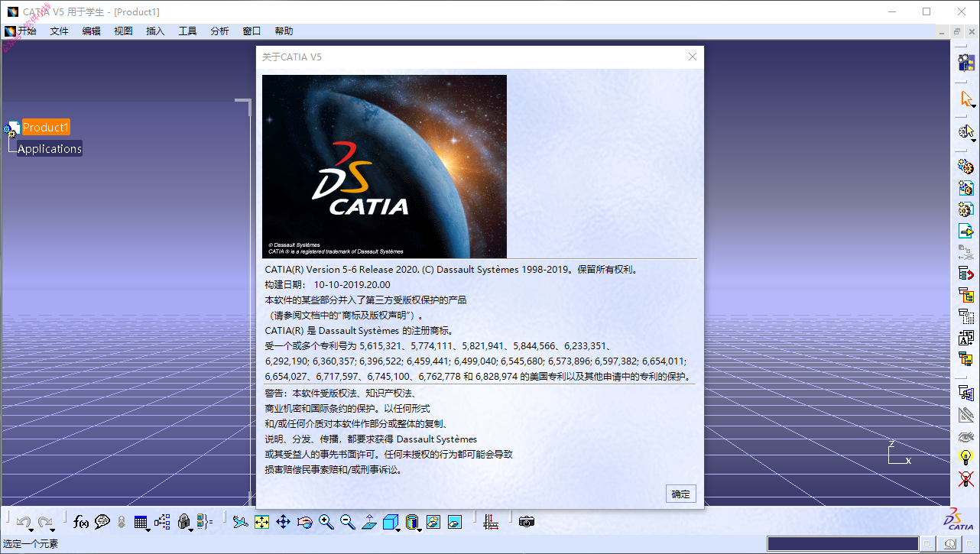Image resolution: width=980 pixels, height=554 pixels.
Task: Click the Normal View icon
Action: point(368,522)
